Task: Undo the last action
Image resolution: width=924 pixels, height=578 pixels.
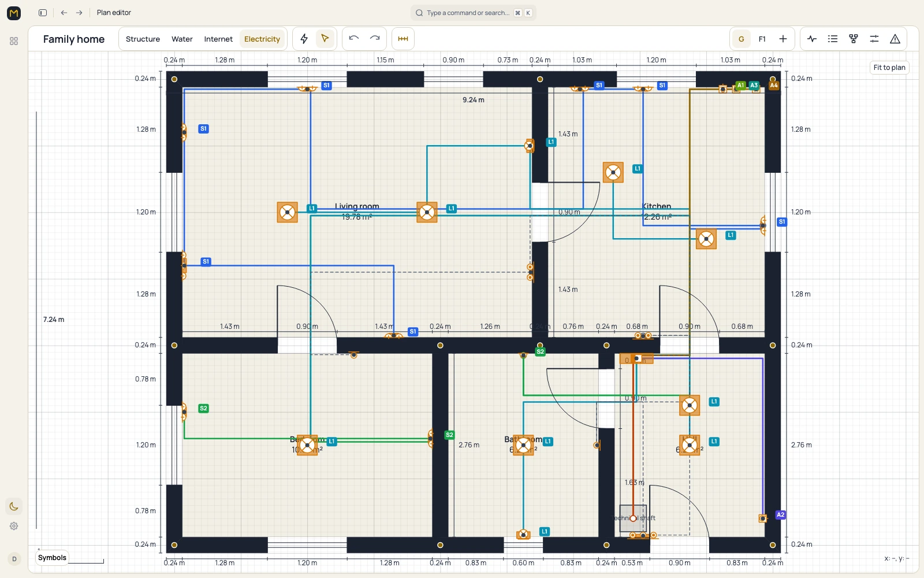Action: (x=354, y=39)
